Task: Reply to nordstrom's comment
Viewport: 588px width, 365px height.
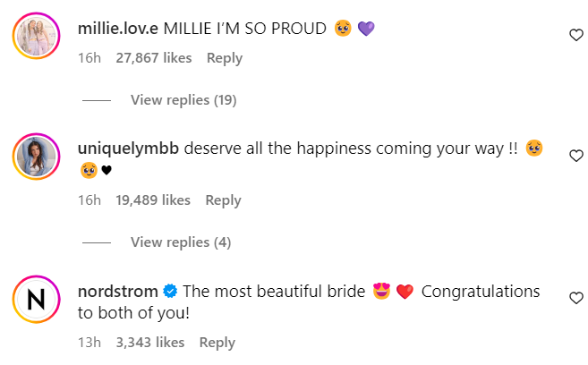Action: coord(217,343)
